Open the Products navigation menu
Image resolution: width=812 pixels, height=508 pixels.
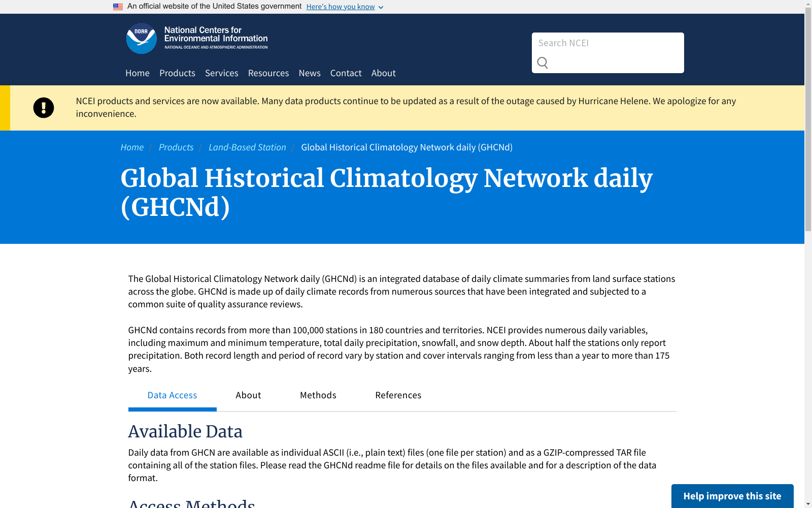point(177,73)
